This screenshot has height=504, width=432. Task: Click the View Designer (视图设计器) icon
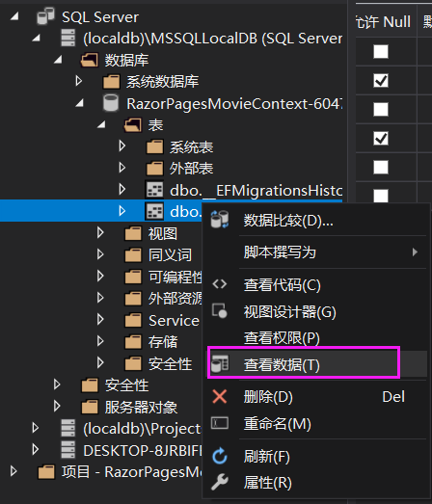pyautogui.click(x=220, y=311)
